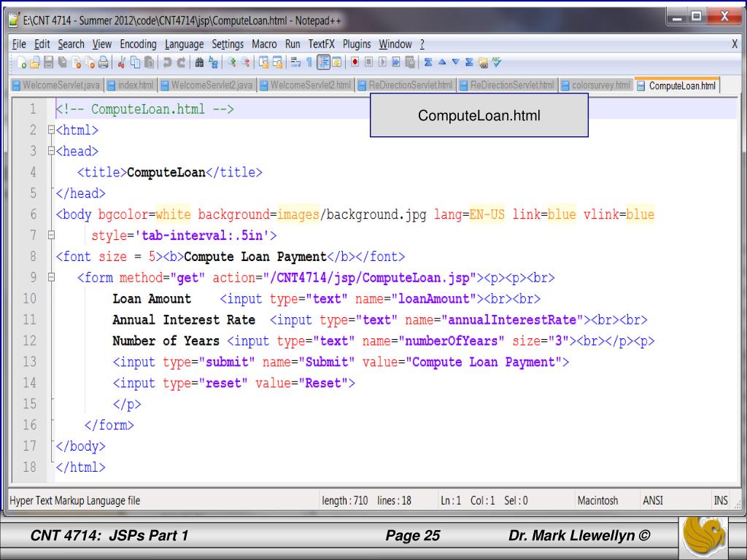Open the Edit menu
The image size is (747, 560).
tap(42, 44)
